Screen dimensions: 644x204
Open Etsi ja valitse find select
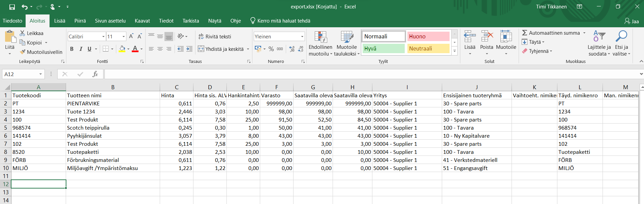[x=621, y=43]
